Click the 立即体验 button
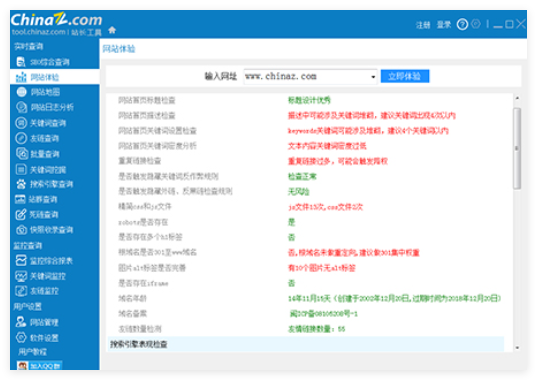The width and height of the screenshot is (537, 380). tap(405, 76)
